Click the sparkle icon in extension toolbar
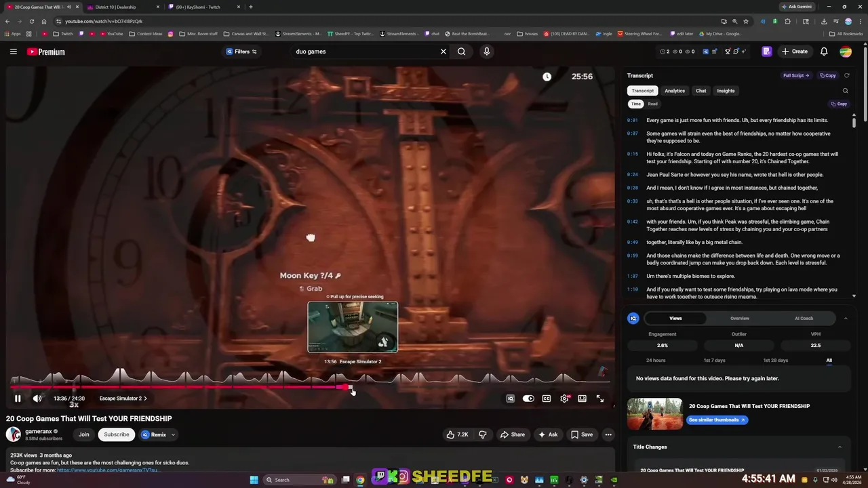This screenshot has width=868, height=488. [745, 52]
